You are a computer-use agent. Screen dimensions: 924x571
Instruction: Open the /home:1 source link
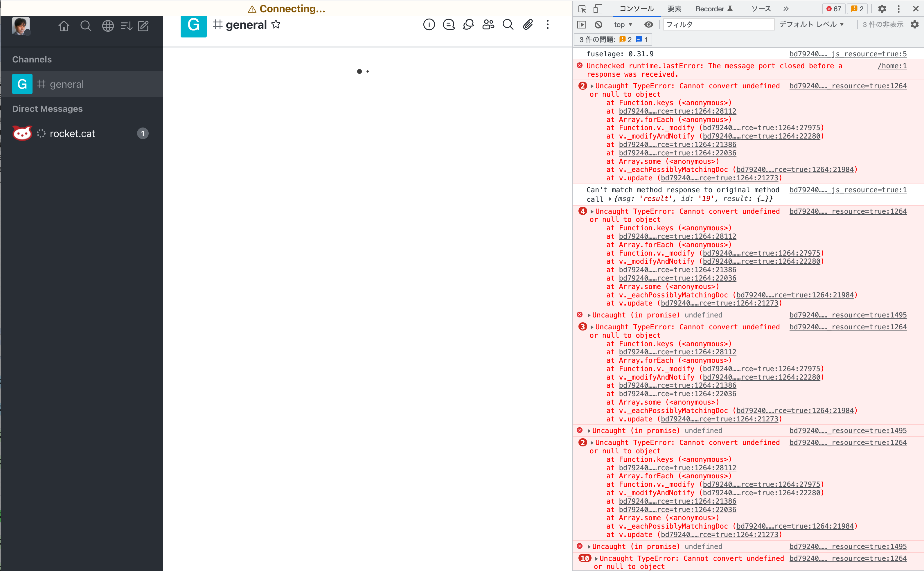pyautogui.click(x=892, y=66)
